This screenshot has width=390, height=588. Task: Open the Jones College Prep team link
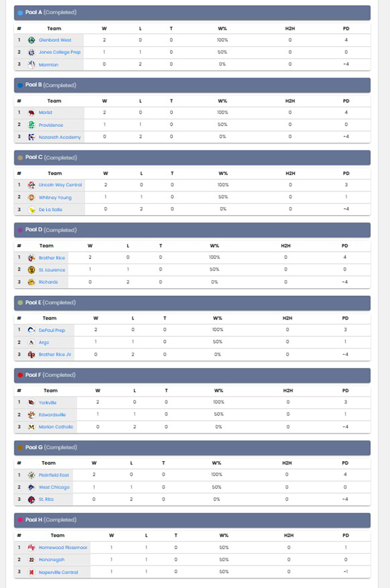click(x=60, y=52)
